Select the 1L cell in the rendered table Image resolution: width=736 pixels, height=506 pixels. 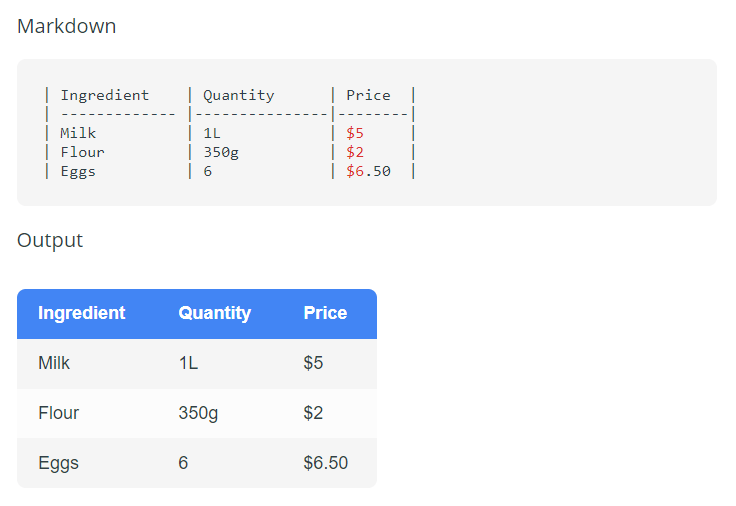[188, 363]
